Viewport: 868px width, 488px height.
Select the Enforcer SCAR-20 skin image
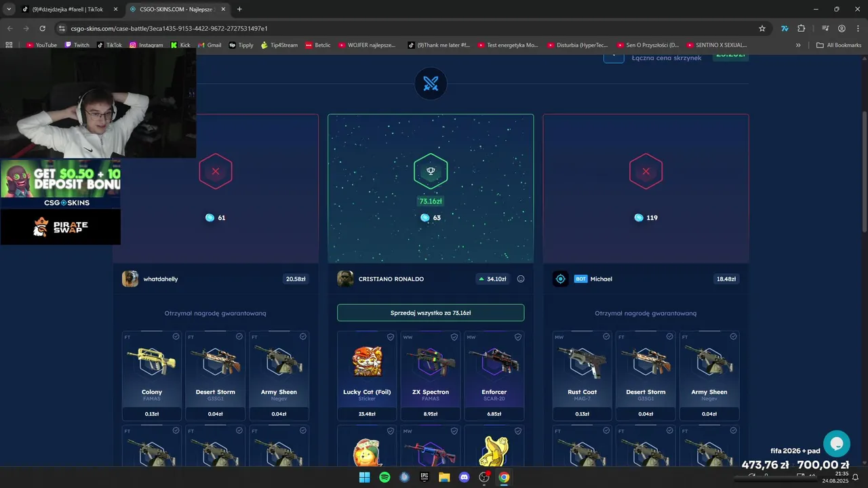pos(494,361)
